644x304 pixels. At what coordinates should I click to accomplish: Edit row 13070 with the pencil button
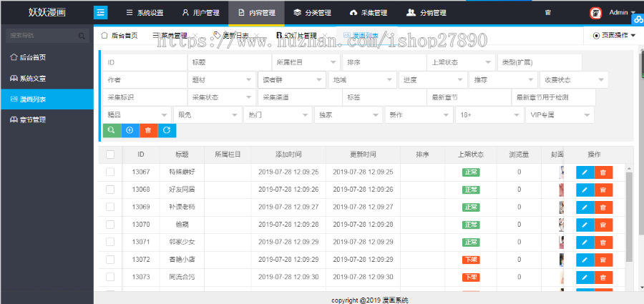tap(585, 225)
